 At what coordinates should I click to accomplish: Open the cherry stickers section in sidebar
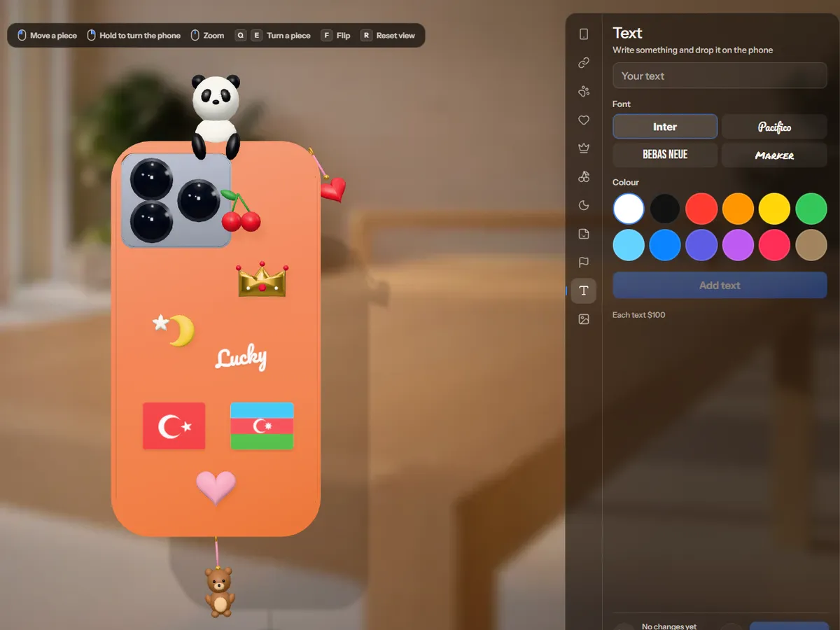tap(584, 176)
